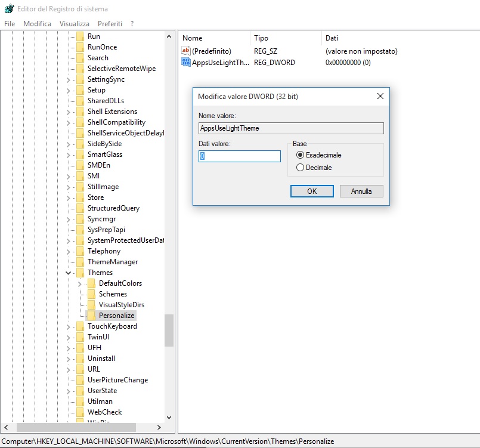Expand the Telephony tree node
Screen dimensions: 480x448
point(68,252)
